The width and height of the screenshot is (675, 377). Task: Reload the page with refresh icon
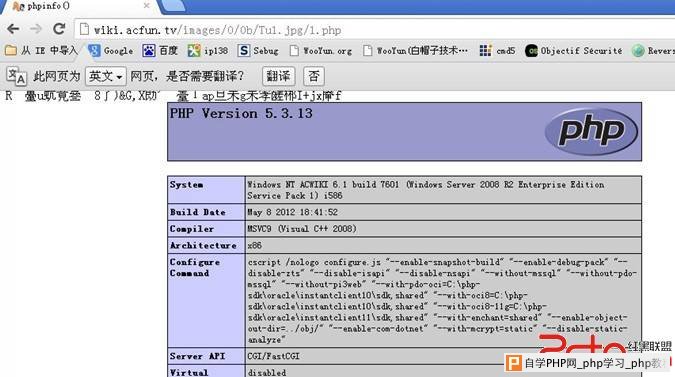click(59, 29)
